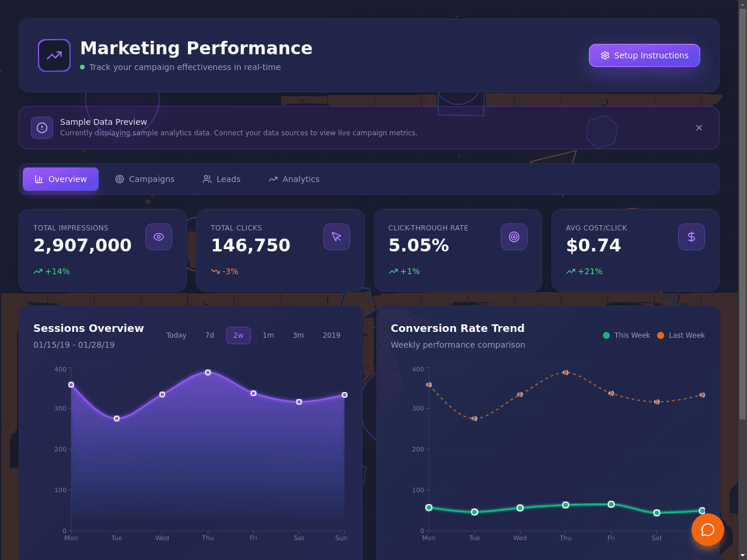
Task: Click the 01/15/19 - 01/28/19 date range
Action: [x=74, y=345]
